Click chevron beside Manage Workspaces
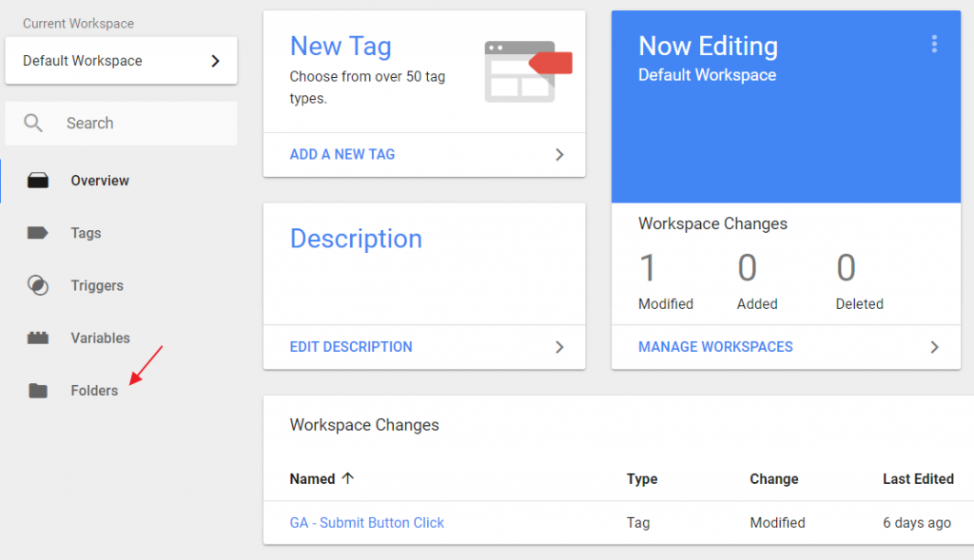The height and width of the screenshot is (560, 974). pos(934,347)
